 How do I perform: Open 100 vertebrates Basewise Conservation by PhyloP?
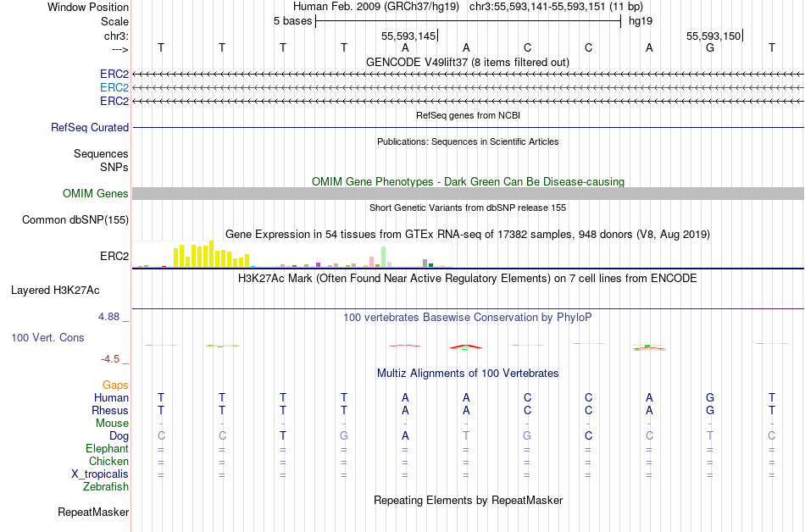pyautogui.click(x=468, y=318)
